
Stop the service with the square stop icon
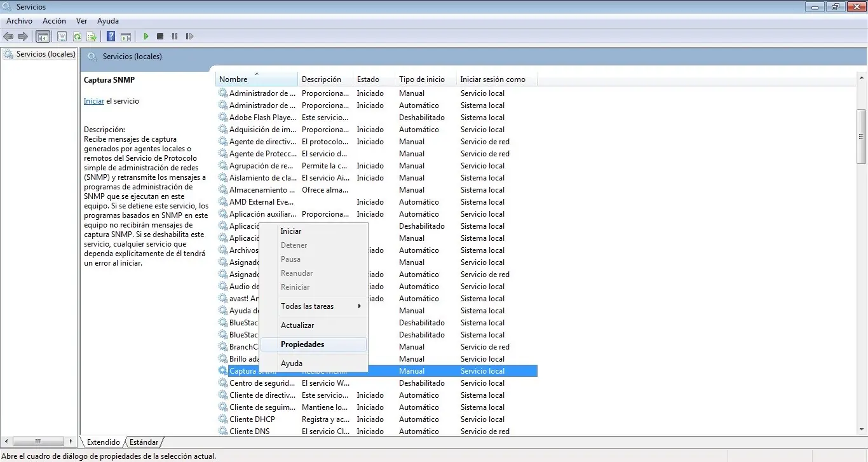coord(160,36)
